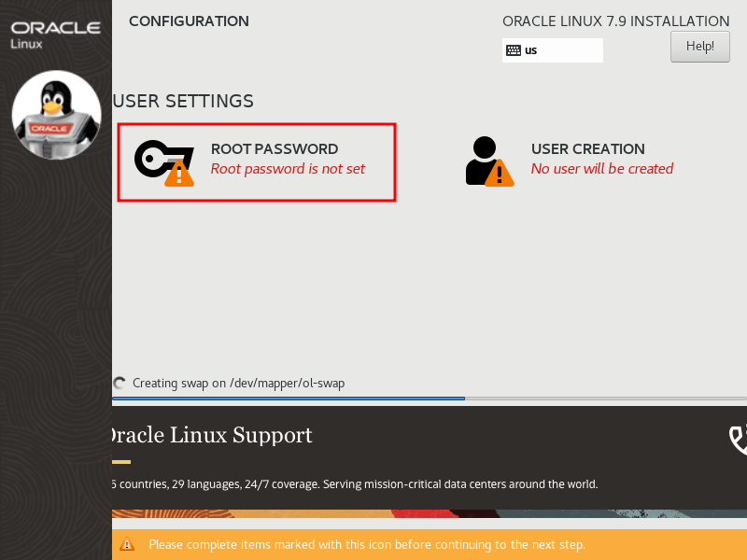Click the '24/7 coverage' banner description
This screenshot has width=747, height=560.
355,484
